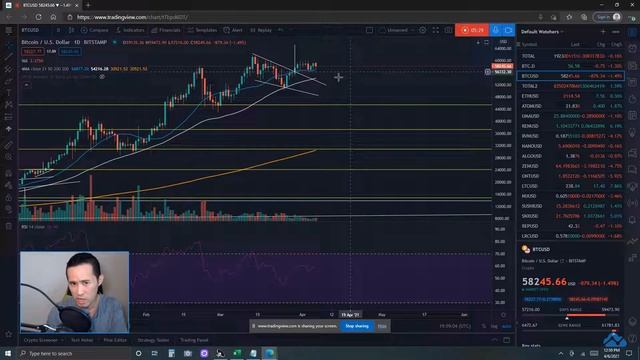Expand the Default Watchers list dropdown
Image resolution: width=640 pixels, height=360 pixels.
542,32
